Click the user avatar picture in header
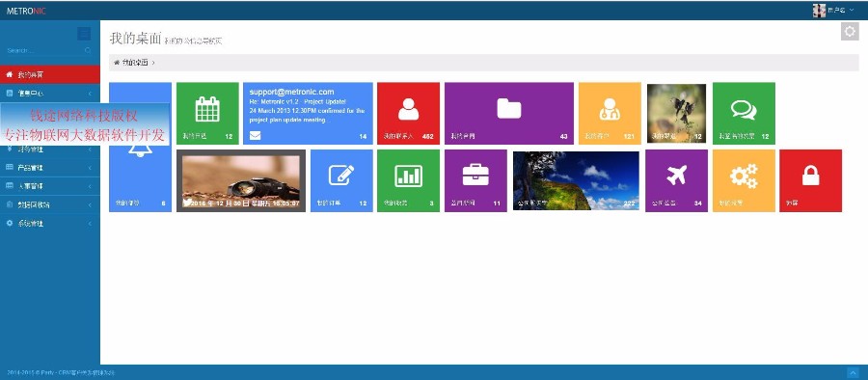This screenshot has width=868, height=380. 819,10
